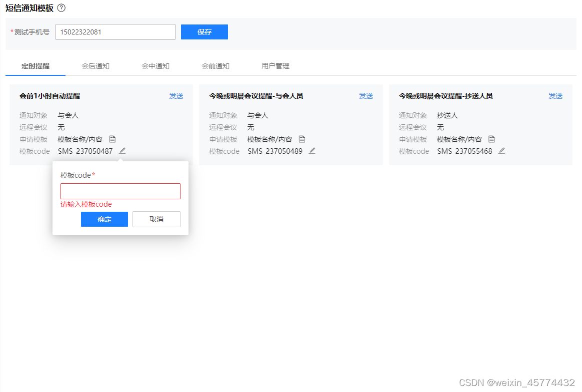Focus the 测试手机号 input field
This screenshot has height=392, width=582.
pyautogui.click(x=115, y=32)
